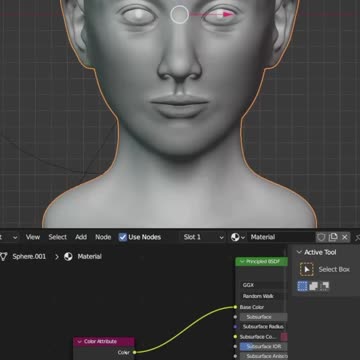Click the Color Attribute node header
The height and width of the screenshot is (360, 360).
(104, 342)
